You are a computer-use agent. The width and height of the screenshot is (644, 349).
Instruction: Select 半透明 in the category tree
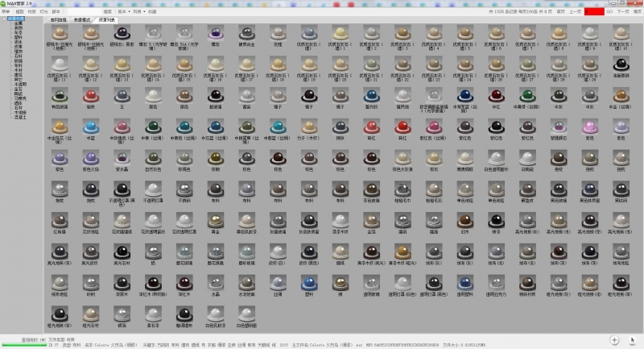(20, 85)
